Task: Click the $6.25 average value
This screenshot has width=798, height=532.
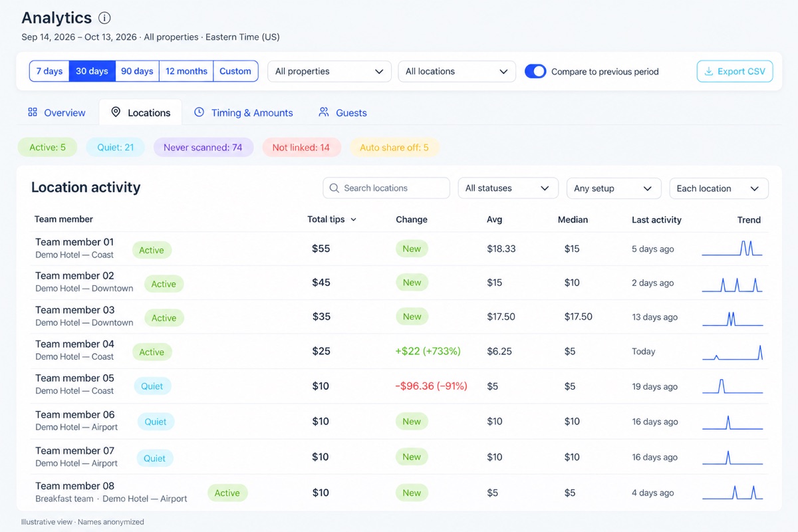Action: pos(499,351)
